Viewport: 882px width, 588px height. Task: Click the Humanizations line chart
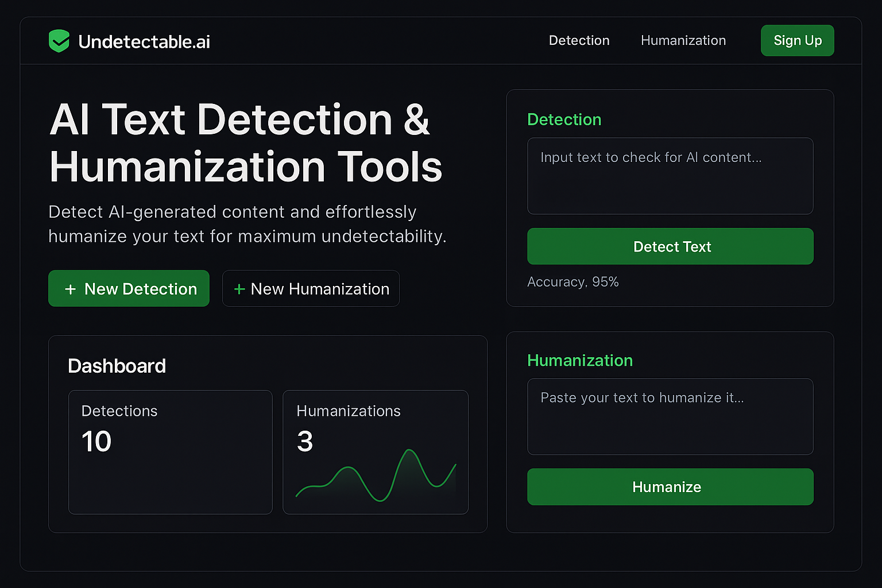click(x=376, y=475)
